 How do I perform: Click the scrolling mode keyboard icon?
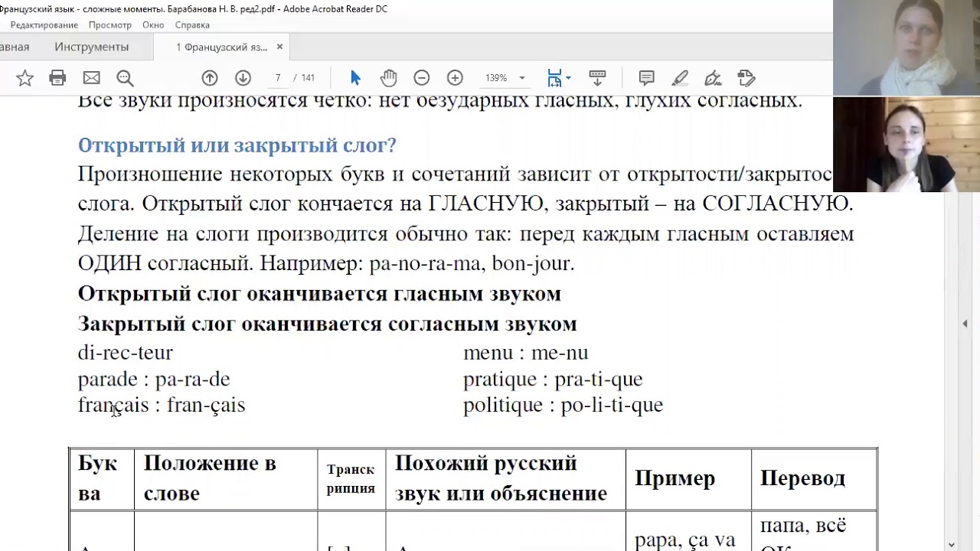(597, 78)
